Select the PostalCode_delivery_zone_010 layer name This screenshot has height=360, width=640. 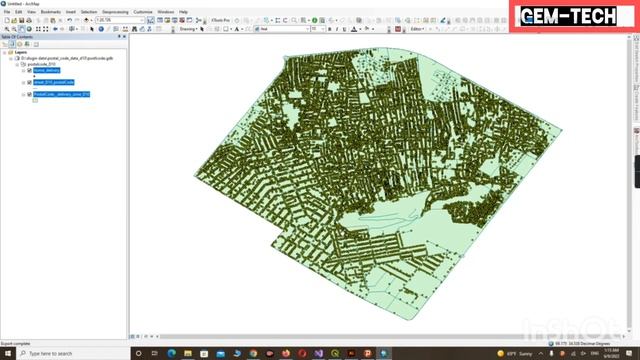tap(62, 94)
